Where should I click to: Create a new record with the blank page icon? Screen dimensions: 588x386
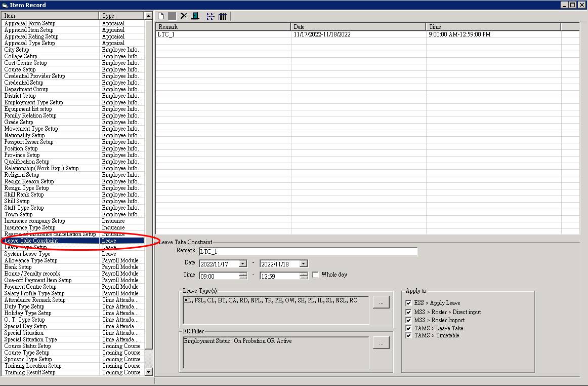(x=160, y=16)
